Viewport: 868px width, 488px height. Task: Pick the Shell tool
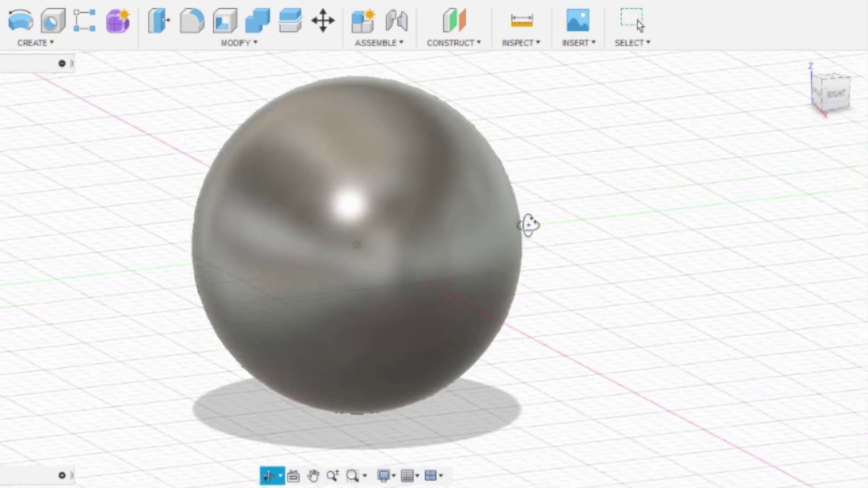224,21
